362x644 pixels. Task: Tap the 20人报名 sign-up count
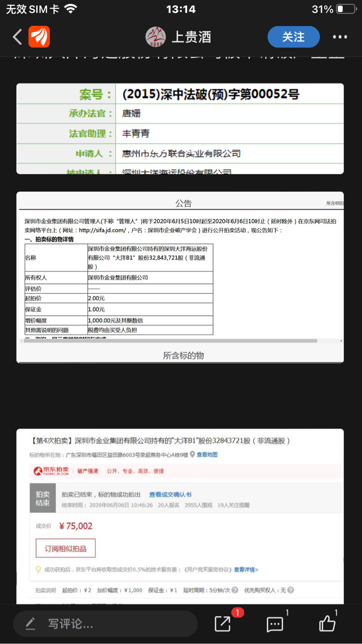(169, 505)
